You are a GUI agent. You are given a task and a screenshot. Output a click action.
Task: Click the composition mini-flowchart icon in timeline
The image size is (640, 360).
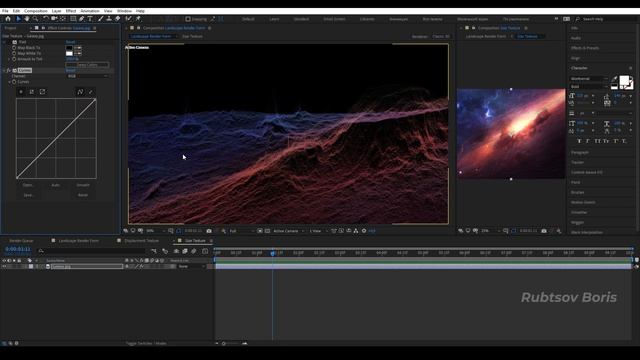[x=153, y=251]
